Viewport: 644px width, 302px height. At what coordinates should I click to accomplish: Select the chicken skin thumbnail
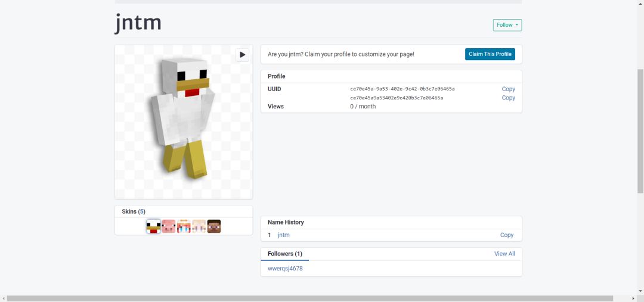(154, 226)
